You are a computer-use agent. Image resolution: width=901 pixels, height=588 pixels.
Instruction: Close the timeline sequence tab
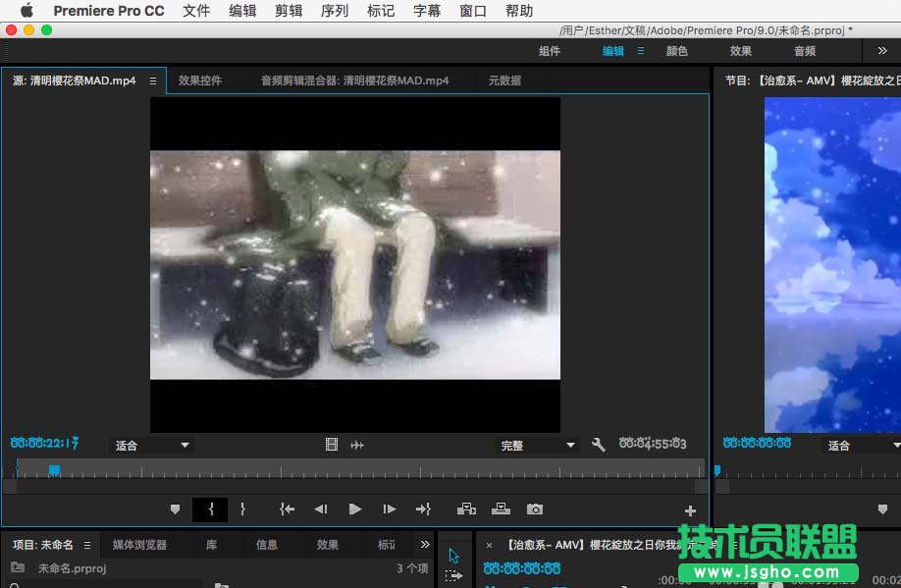(x=489, y=546)
